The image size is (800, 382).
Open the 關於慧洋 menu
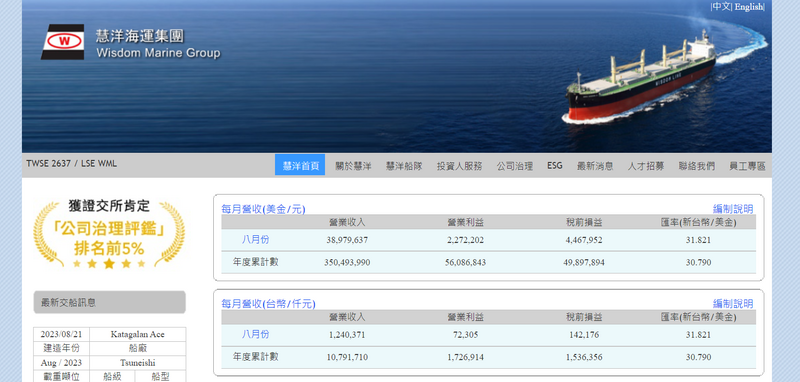tap(353, 166)
